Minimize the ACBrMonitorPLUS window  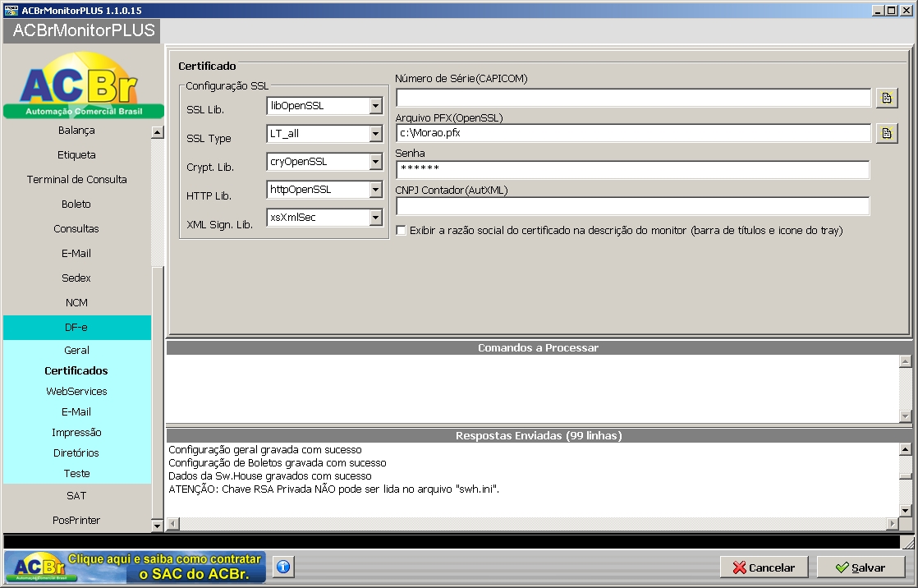pos(879,10)
